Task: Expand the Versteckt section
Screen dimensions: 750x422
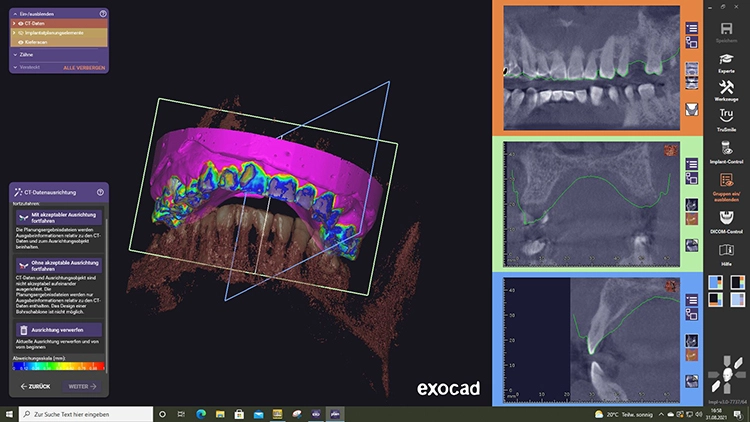Action: [15, 67]
